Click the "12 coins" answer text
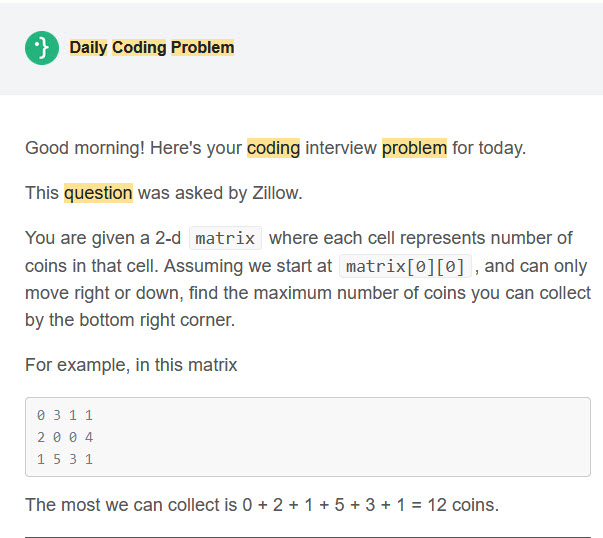This screenshot has height=538, width=603. click(463, 505)
